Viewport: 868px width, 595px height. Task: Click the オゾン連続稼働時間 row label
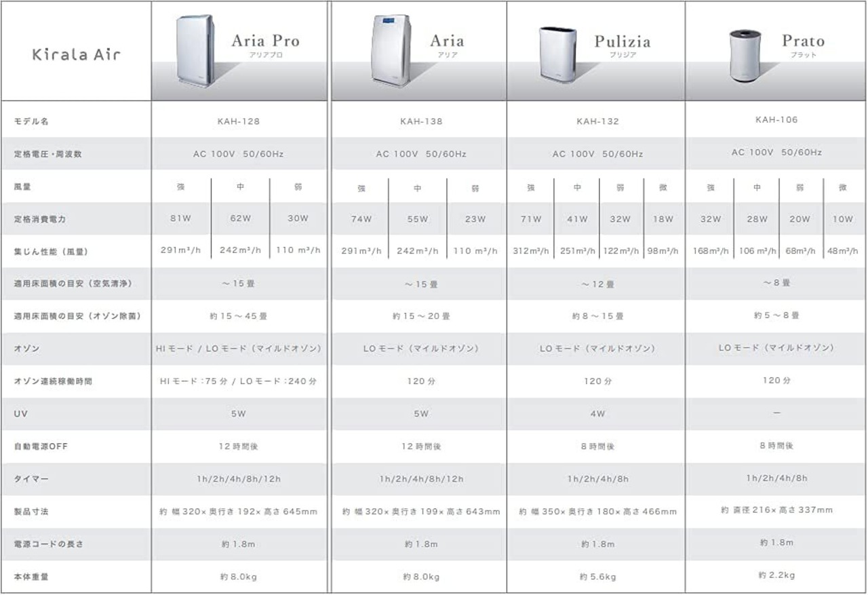pyautogui.click(x=53, y=381)
